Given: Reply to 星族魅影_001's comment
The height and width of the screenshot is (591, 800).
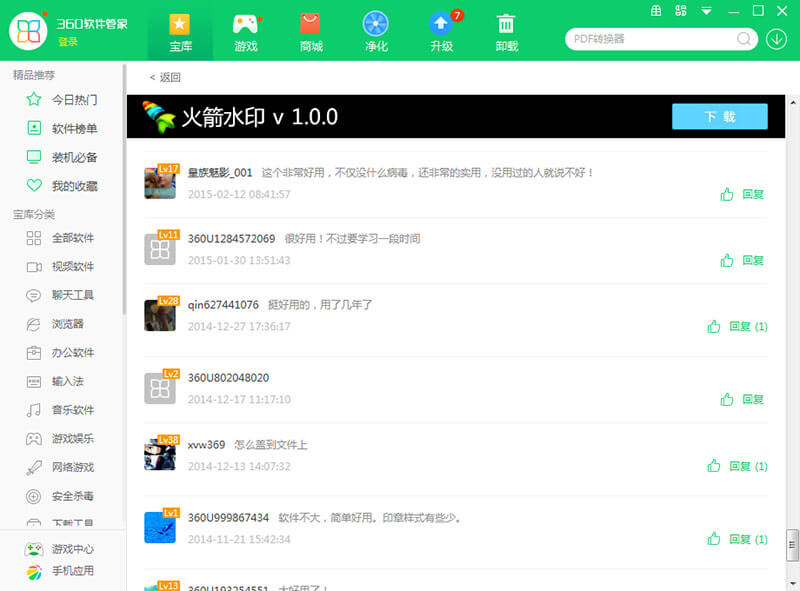Looking at the screenshot, I should tap(753, 194).
